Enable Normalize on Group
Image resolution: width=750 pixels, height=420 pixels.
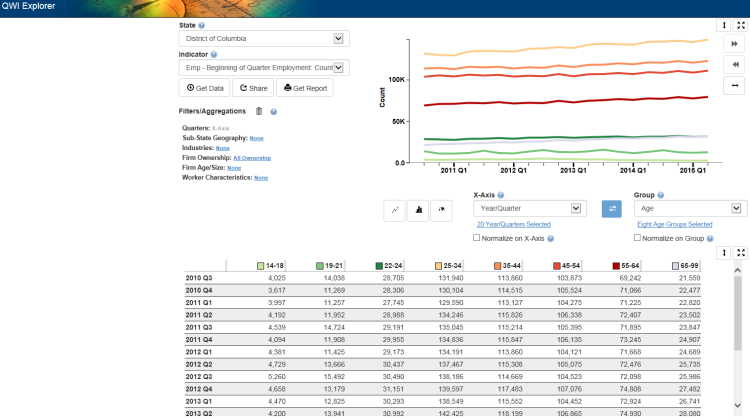point(638,238)
